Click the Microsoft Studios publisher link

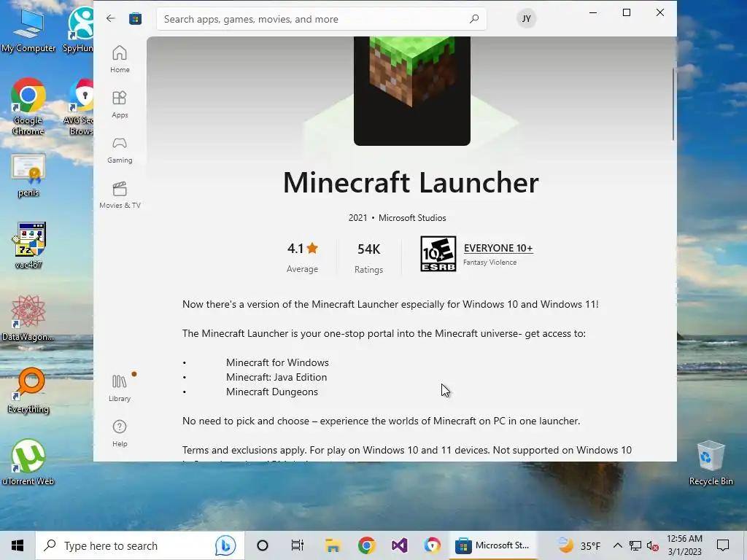point(412,217)
